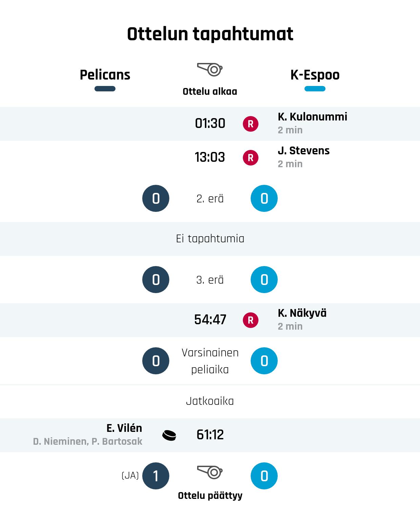This screenshot has width=420, height=507.
Task: Click the puck goal icon at 61:12
Action: 169,435
